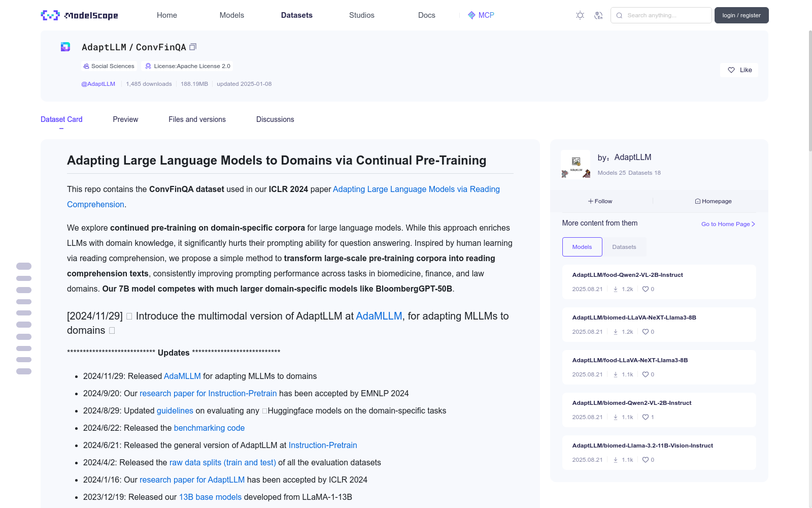Image resolution: width=812 pixels, height=508 pixels.
Task: Open the 13B base models link
Action: point(210,497)
